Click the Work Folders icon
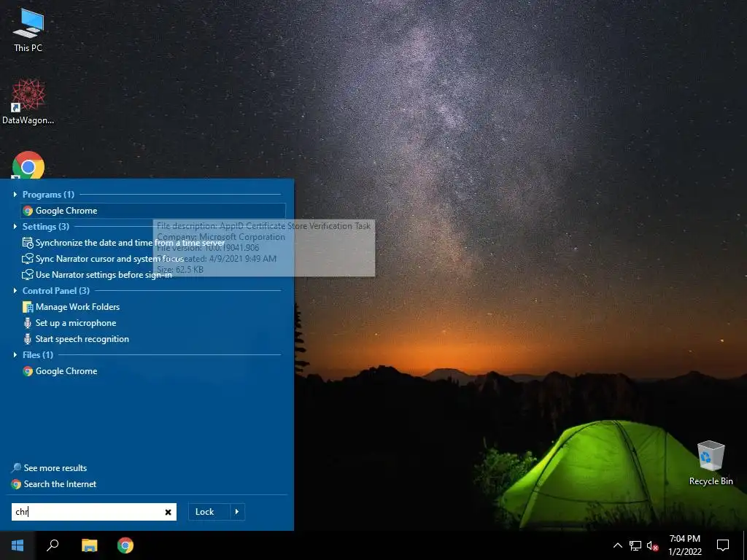 (x=28, y=307)
